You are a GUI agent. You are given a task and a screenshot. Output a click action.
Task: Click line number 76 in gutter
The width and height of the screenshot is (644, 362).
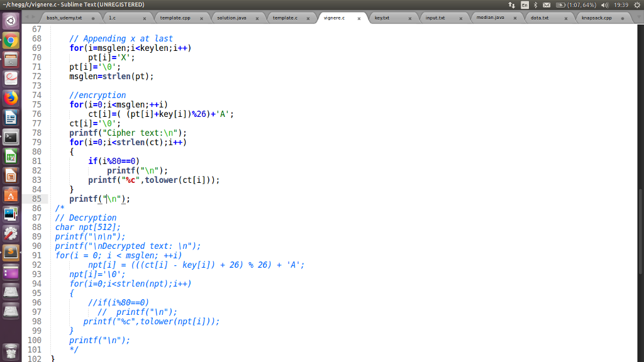36,114
